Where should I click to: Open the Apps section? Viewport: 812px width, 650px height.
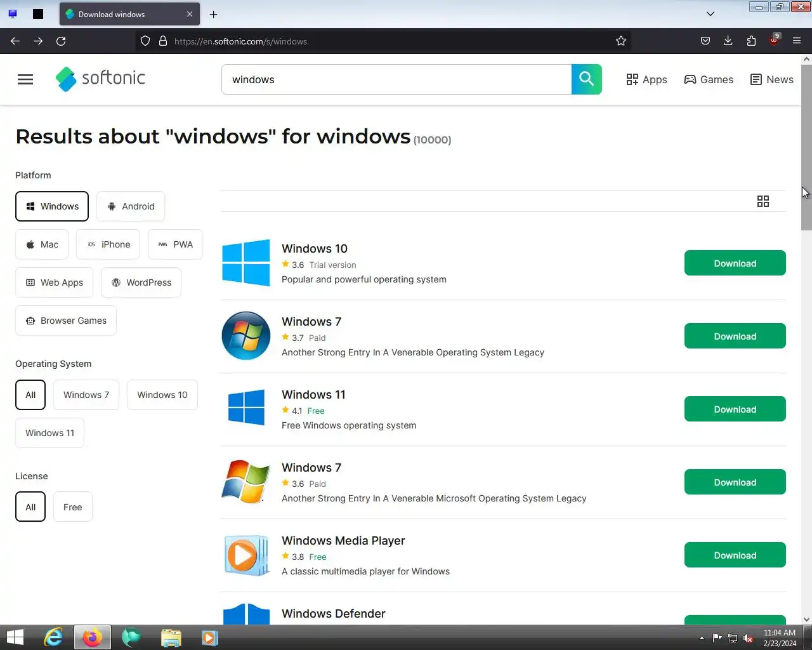(x=646, y=79)
